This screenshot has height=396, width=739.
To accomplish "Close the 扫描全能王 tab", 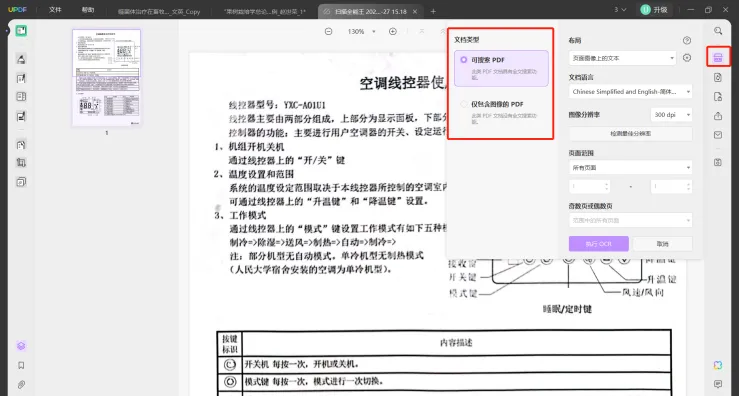I will pos(415,11).
